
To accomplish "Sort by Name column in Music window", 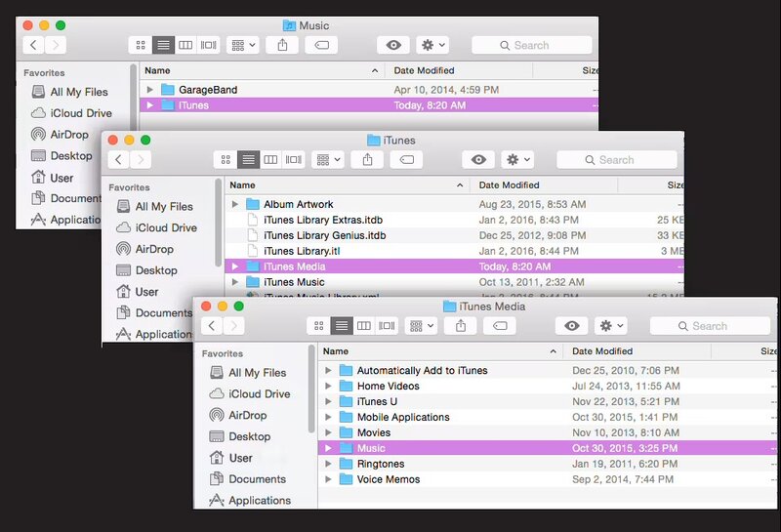I will (x=262, y=70).
